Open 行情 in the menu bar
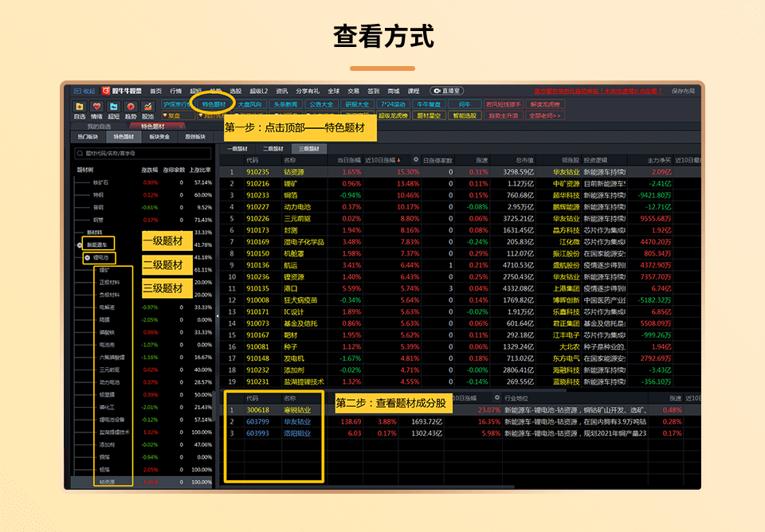 tap(175, 91)
